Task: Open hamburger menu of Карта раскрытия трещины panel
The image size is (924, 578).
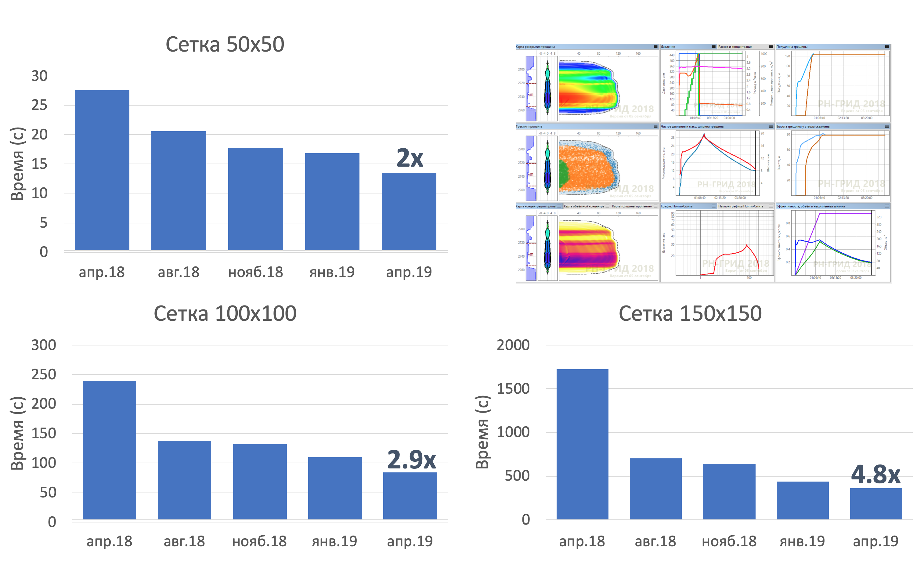Action: (x=655, y=47)
